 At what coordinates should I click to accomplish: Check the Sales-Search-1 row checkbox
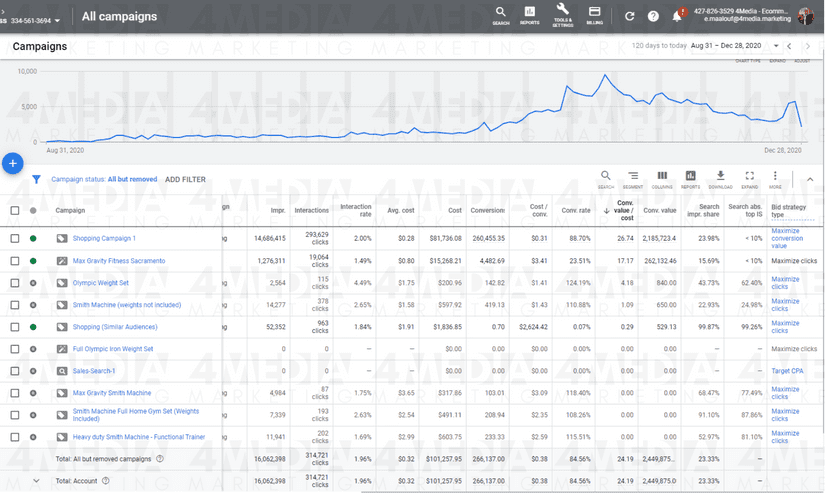[x=15, y=371]
